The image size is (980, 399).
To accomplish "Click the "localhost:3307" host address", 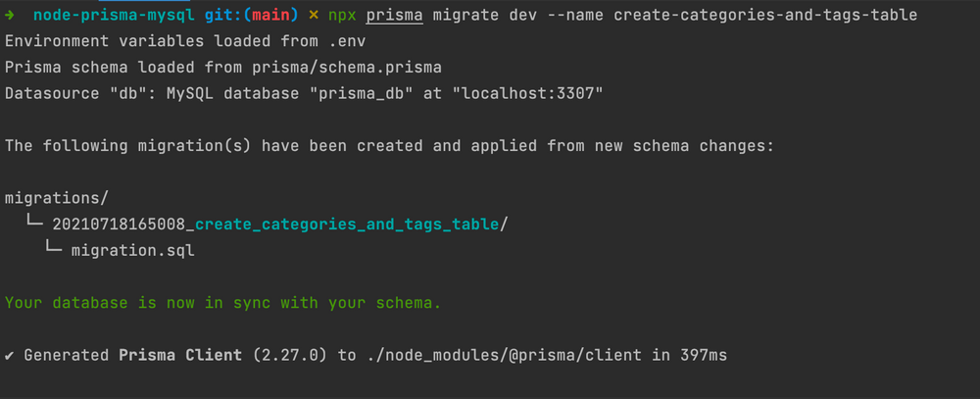I will 531,93.
